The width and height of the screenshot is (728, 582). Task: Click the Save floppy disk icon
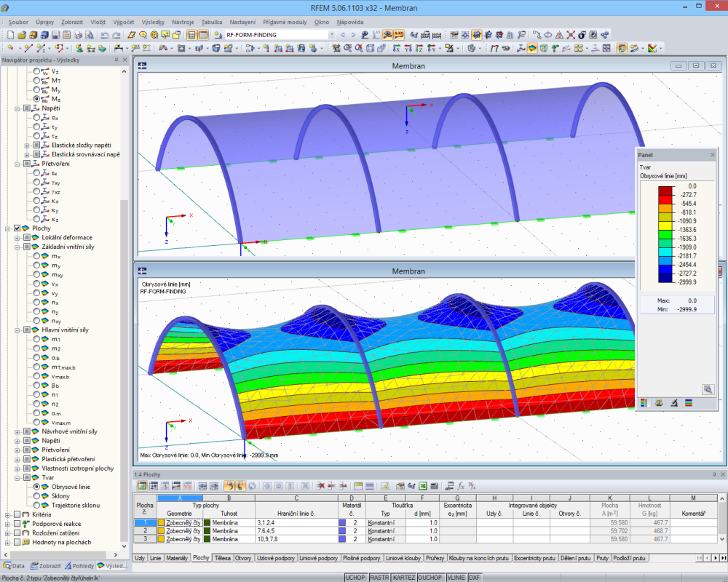[56, 35]
